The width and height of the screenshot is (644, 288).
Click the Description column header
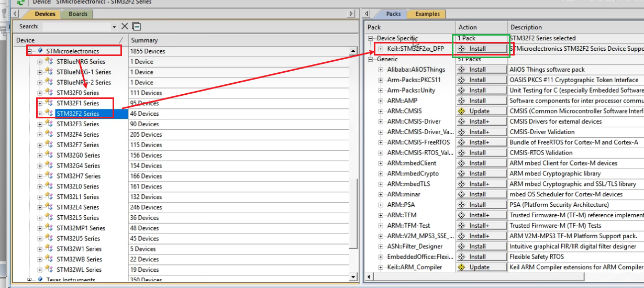(x=576, y=27)
